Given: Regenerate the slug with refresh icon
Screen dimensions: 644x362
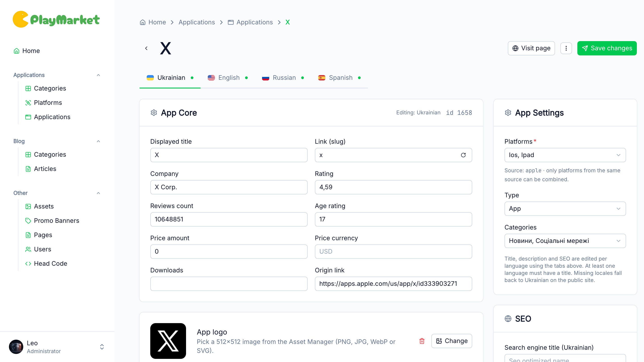Looking at the screenshot, I should point(463,155).
